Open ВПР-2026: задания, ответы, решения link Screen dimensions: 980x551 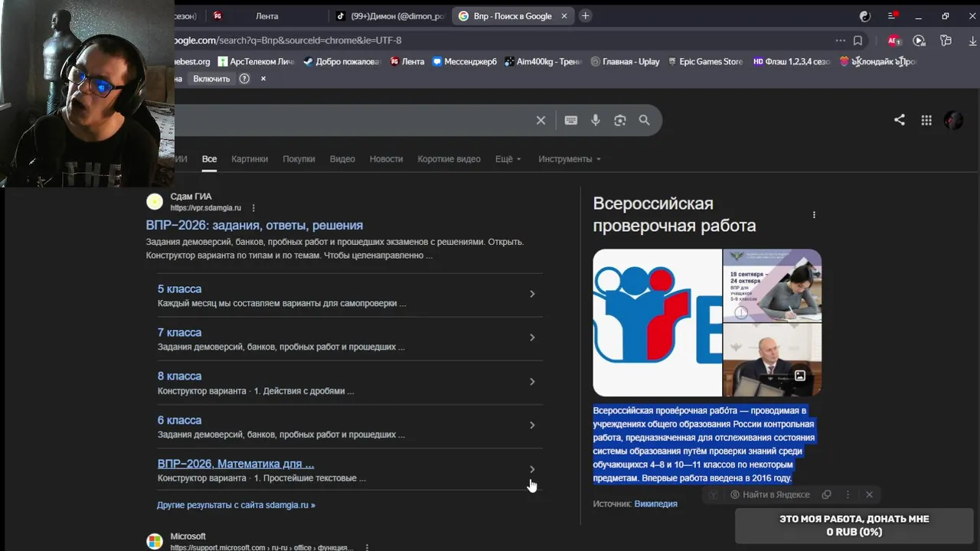pos(254,226)
